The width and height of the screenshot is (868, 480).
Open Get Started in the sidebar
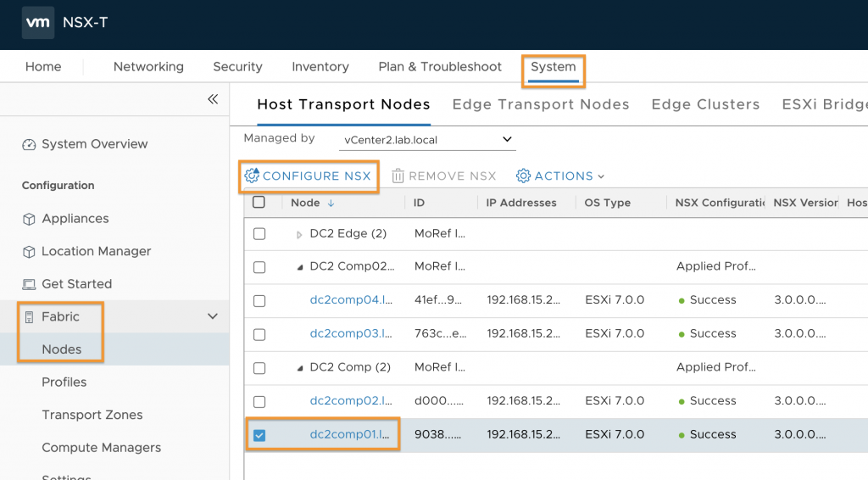(77, 284)
